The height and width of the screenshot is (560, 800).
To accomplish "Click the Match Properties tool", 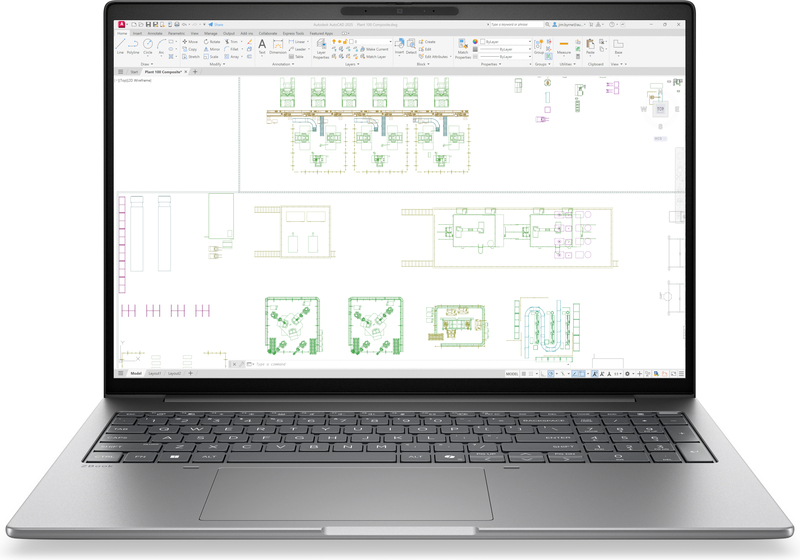I will pyautogui.click(x=463, y=49).
